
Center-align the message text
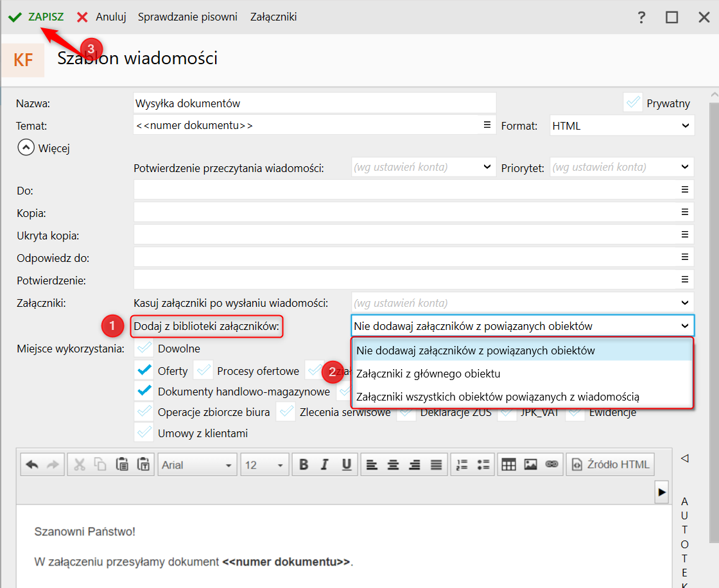tap(394, 465)
